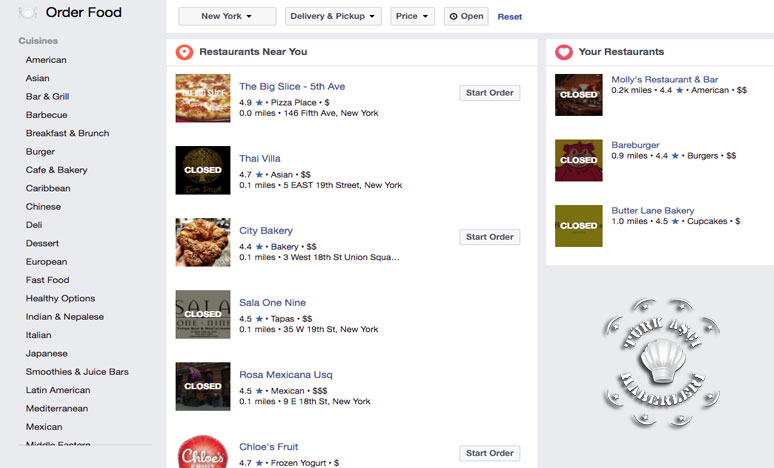
Task: Click the Big Slice 4.9 star rating
Action: (x=259, y=103)
